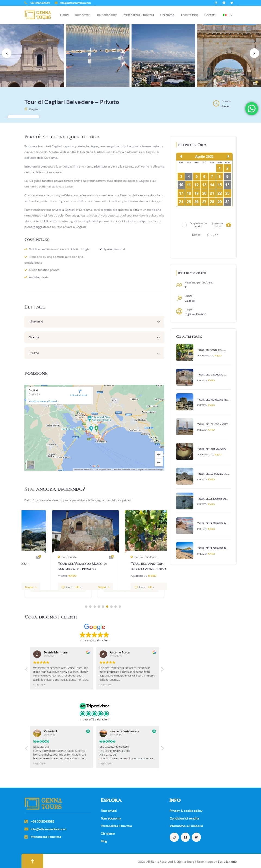This screenshot has height=868, width=261.
Task: Zoom in on the Cagliari map
Action: point(159,455)
